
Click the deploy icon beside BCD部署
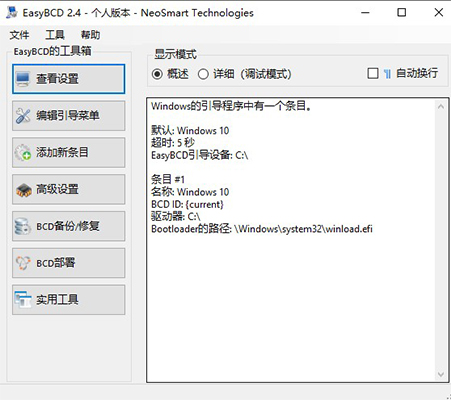tap(23, 263)
